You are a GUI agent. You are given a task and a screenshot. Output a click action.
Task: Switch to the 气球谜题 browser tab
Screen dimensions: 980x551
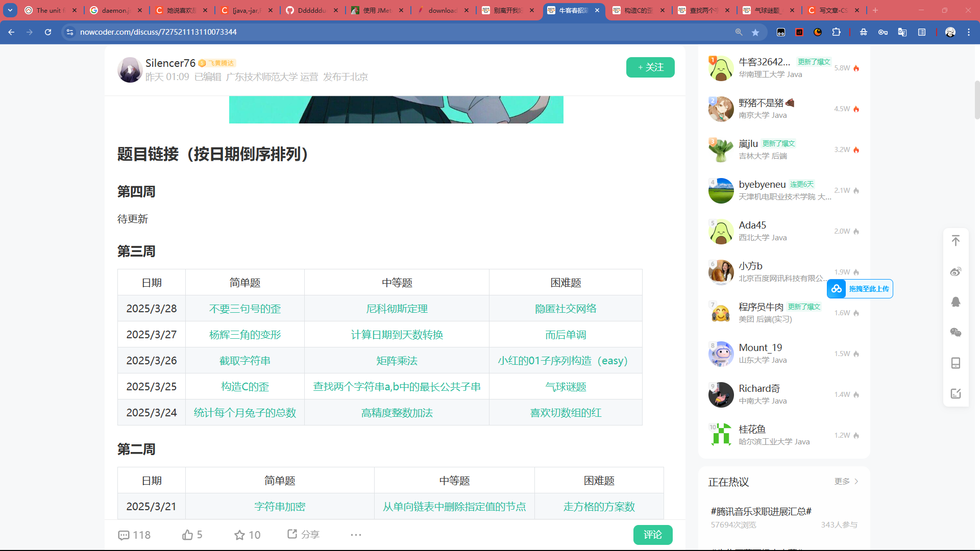[768, 10]
